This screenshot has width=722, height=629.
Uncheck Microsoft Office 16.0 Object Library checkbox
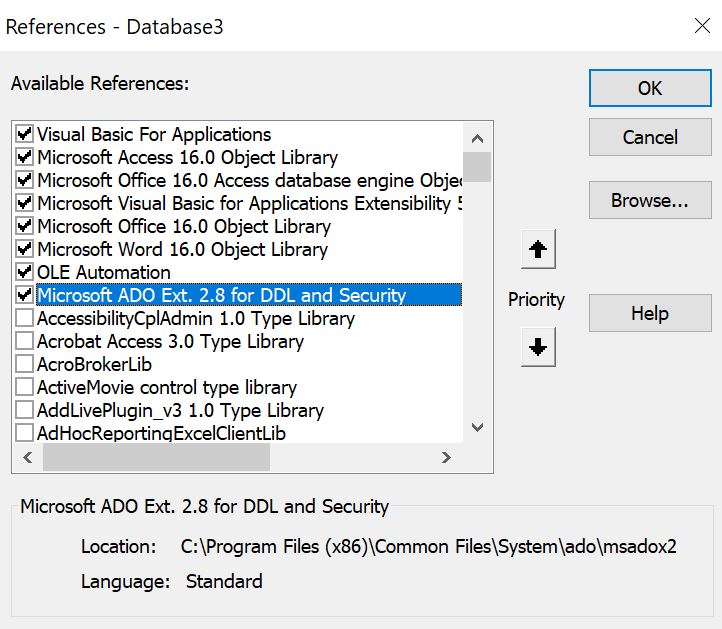[24, 226]
